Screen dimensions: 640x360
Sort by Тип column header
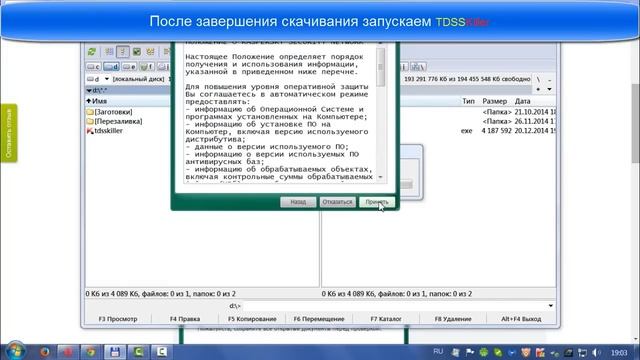pos(468,101)
